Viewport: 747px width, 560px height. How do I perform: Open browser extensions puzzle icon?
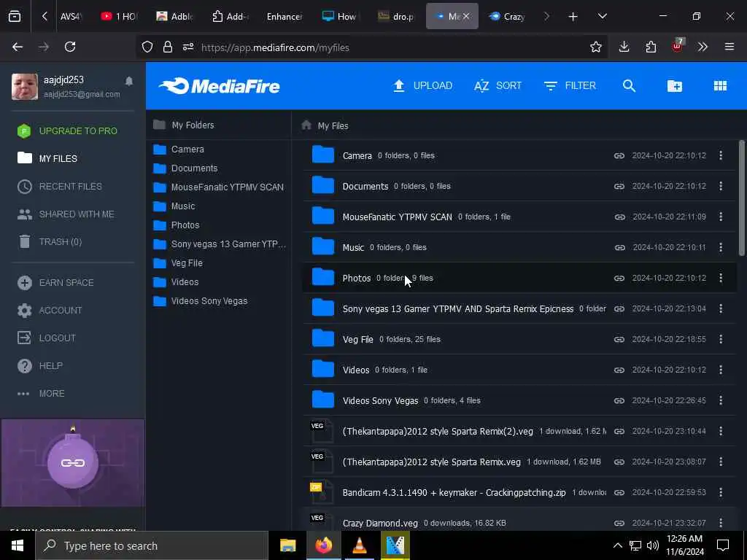pos(651,47)
